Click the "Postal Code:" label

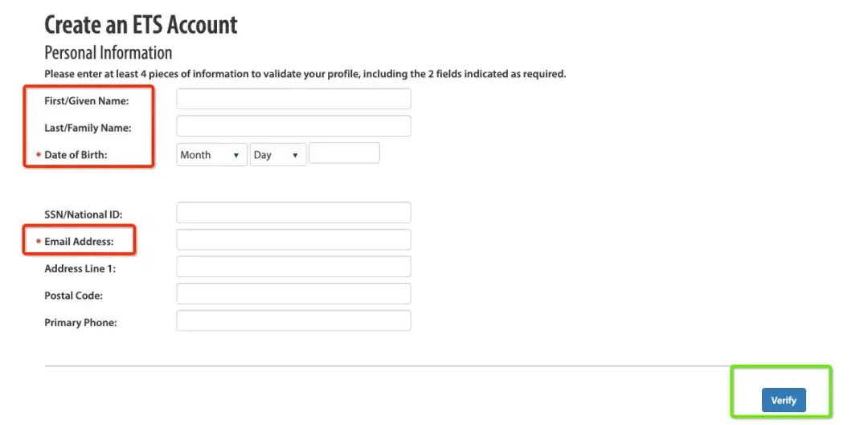[x=73, y=296]
